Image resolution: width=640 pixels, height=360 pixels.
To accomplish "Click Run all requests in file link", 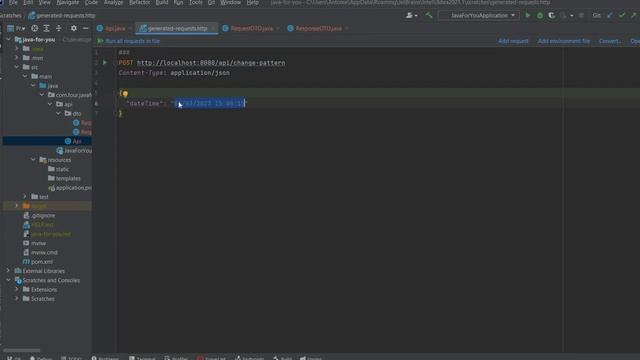I will click(133, 41).
